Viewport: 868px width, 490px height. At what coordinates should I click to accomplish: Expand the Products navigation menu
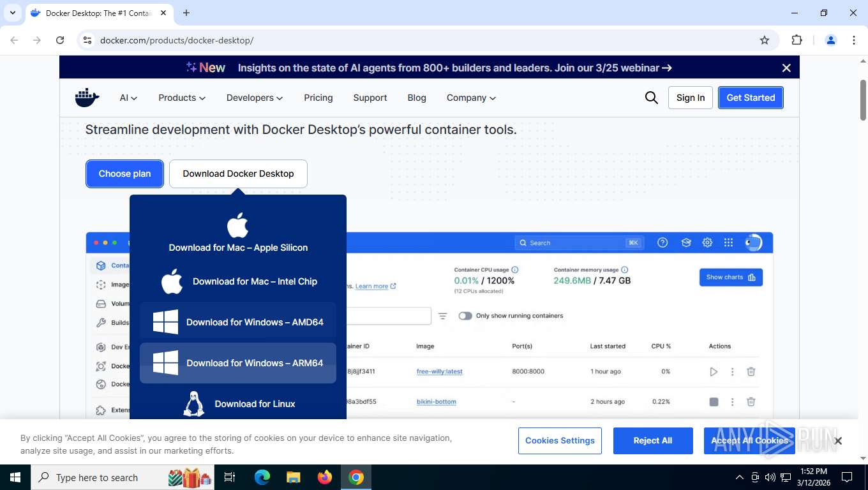[x=182, y=98]
